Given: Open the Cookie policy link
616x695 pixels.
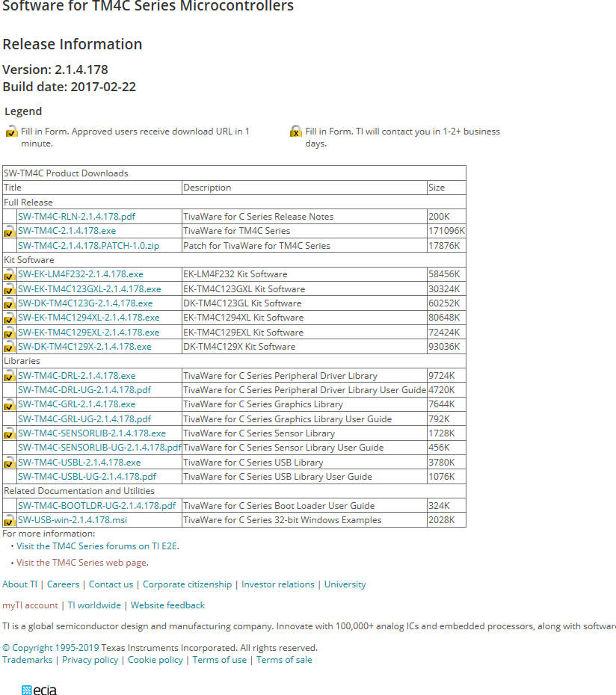Looking at the screenshot, I should pos(155,660).
